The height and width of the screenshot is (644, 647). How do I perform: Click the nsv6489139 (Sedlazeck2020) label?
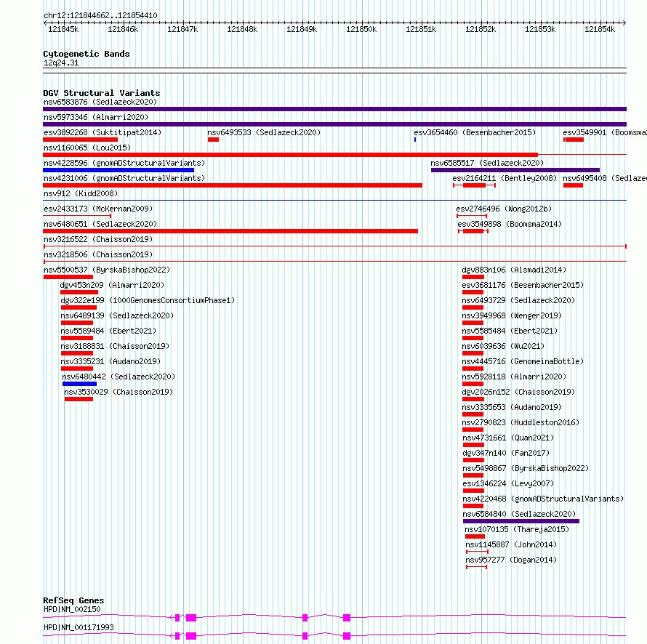coord(117,315)
